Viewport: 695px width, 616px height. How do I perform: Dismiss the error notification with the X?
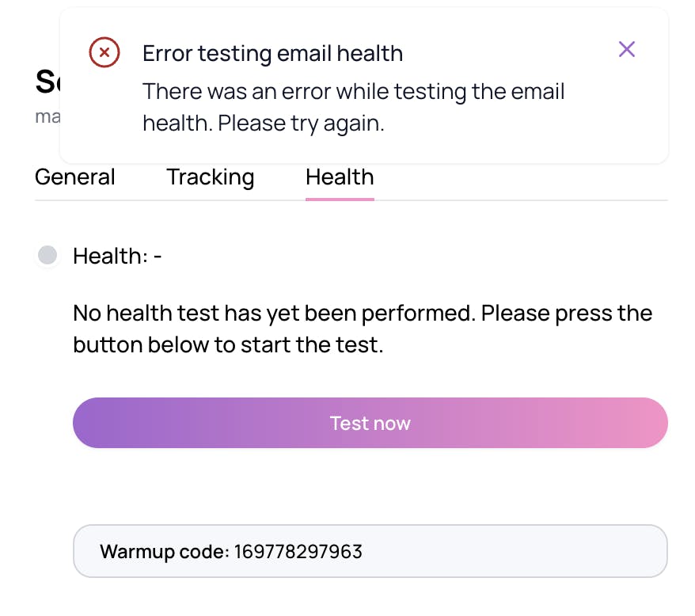(x=627, y=50)
